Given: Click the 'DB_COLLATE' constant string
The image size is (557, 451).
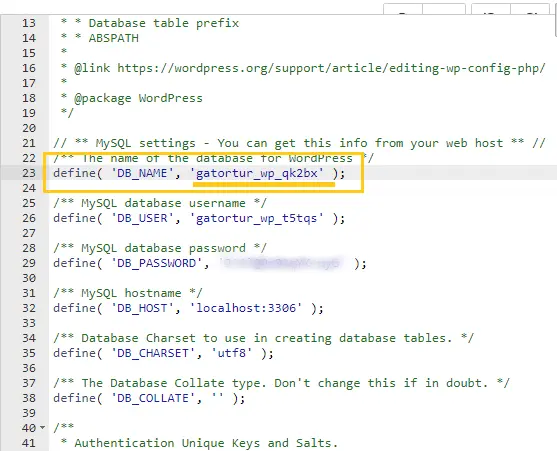Looking at the screenshot, I should pos(153,398).
